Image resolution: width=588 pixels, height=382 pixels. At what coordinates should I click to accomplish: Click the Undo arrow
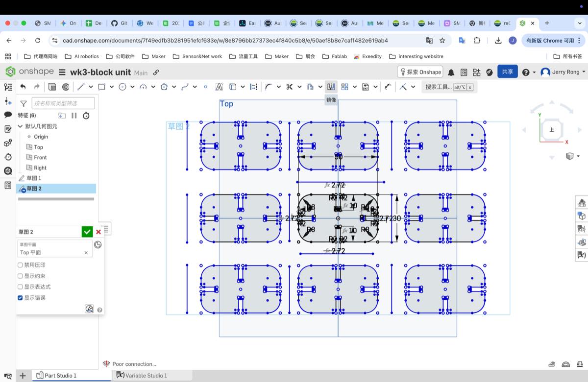[x=23, y=87]
